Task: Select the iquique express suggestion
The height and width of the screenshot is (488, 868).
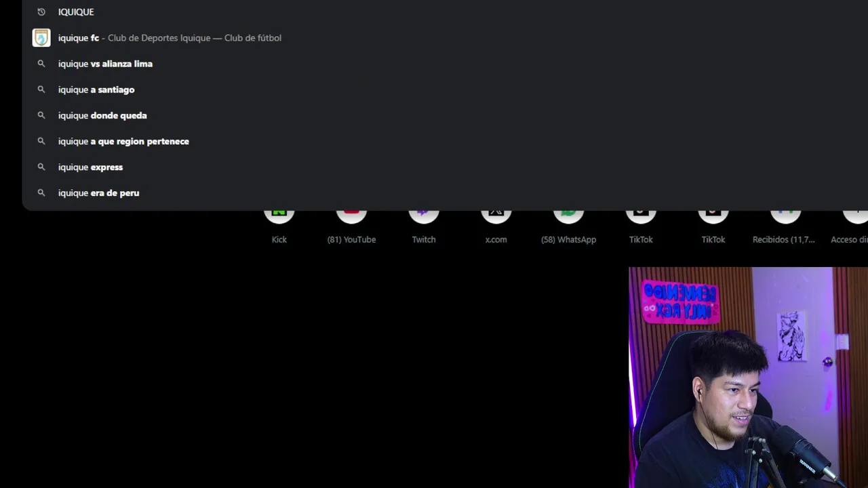Action: point(445,167)
